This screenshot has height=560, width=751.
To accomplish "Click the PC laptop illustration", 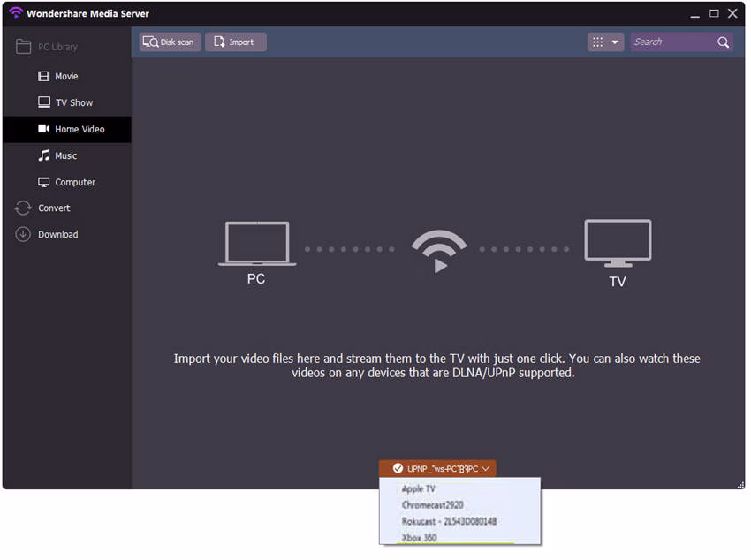I will pyautogui.click(x=257, y=244).
